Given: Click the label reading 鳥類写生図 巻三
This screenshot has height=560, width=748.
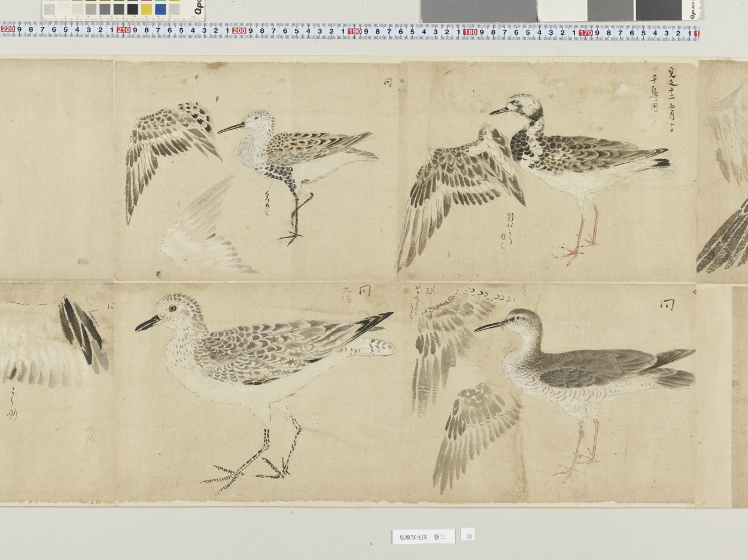Looking at the screenshot, I should tap(423, 537).
